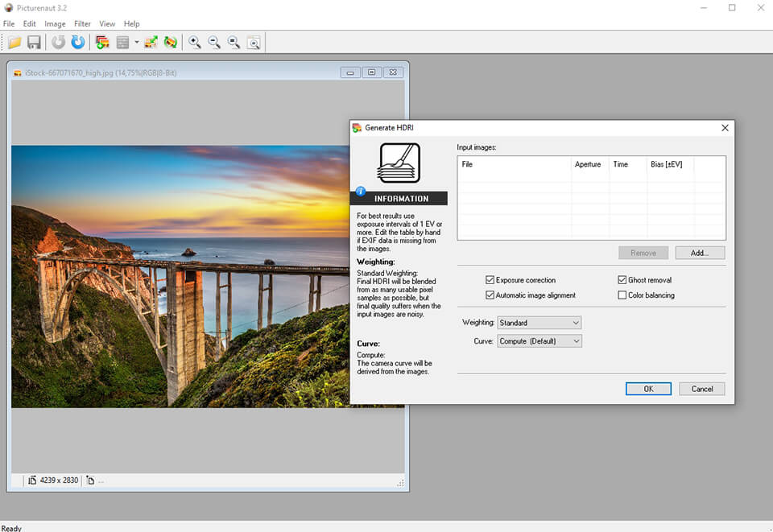773x532 pixels.
Task: Open the Curve dropdown showing Compute Default
Action: tap(539, 340)
